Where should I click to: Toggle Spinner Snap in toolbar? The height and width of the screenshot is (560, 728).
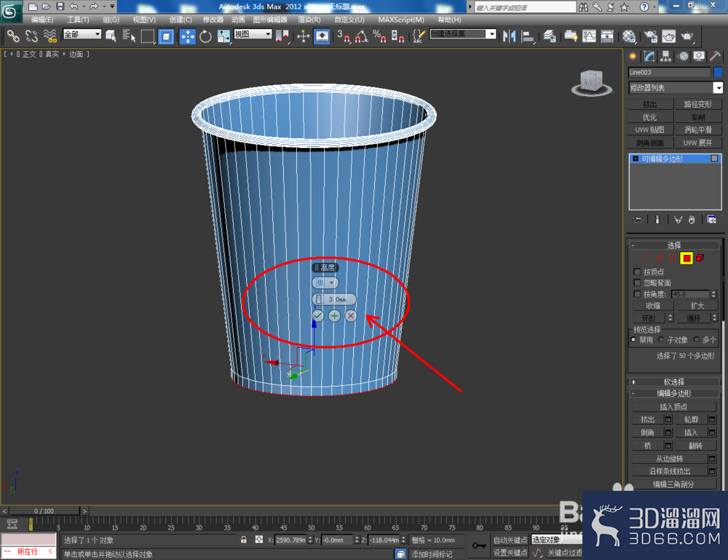tap(397, 36)
